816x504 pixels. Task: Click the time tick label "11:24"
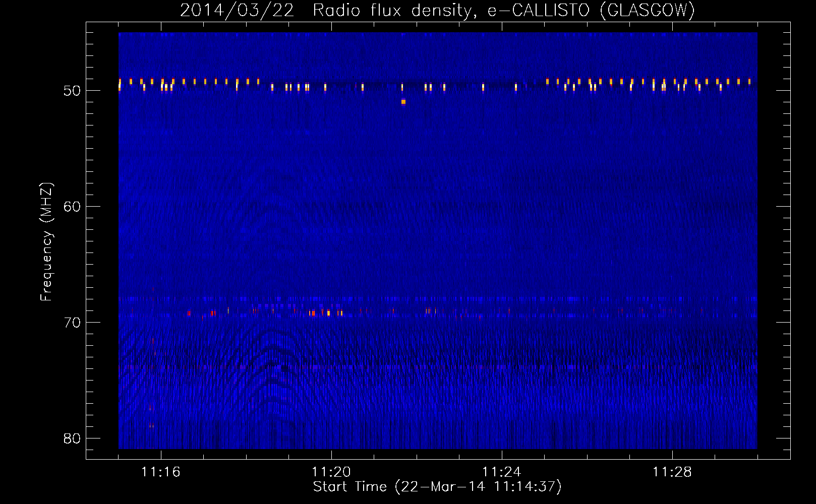click(x=502, y=472)
